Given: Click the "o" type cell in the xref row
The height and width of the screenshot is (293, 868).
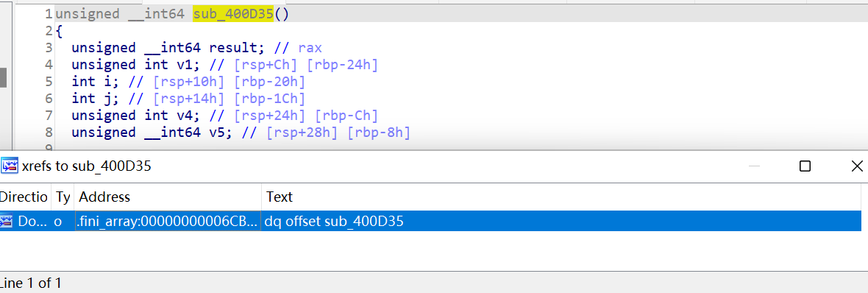Looking at the screenshot, I should pos(57,222).
